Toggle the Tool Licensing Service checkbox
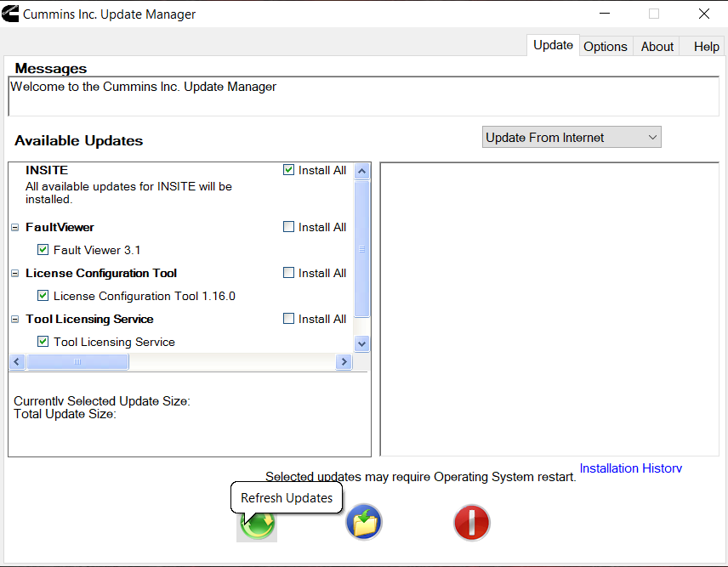The image size is (728, 567). (x=43, y=341)
